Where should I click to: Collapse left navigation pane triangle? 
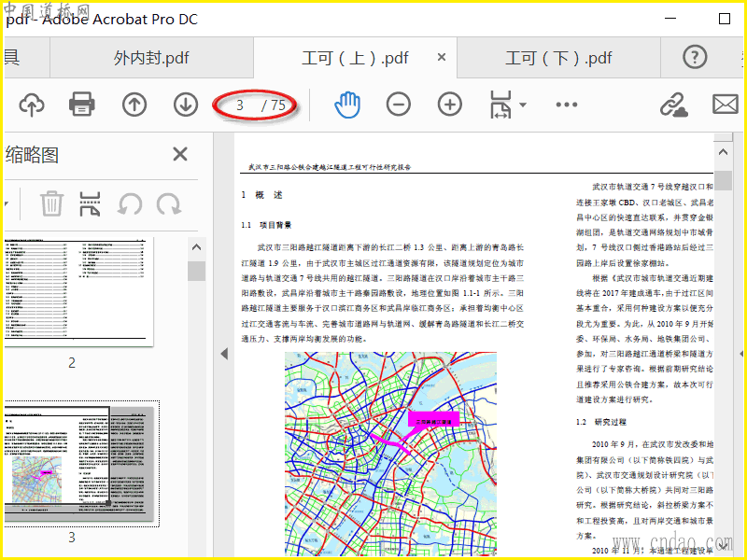(x=224, y=354)
